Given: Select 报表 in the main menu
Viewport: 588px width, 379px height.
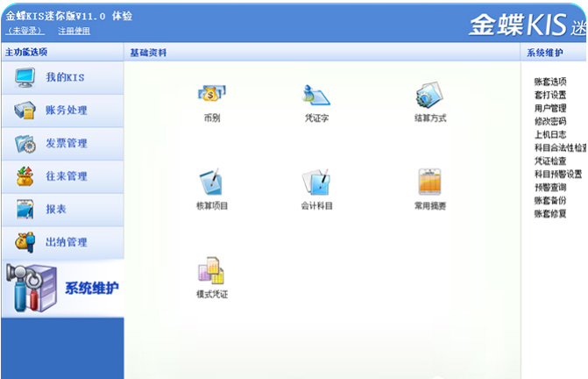Looking at the screenshot, I should (62, 210).
